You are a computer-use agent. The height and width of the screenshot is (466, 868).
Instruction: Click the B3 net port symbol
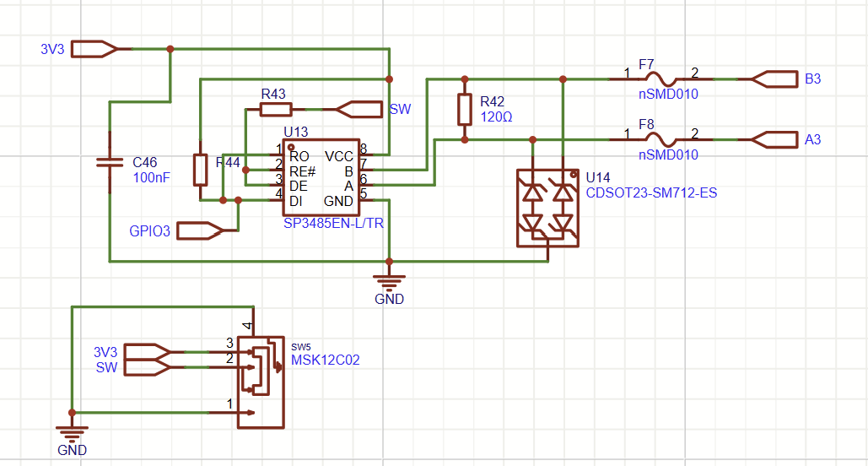click(x=775, y=79)
